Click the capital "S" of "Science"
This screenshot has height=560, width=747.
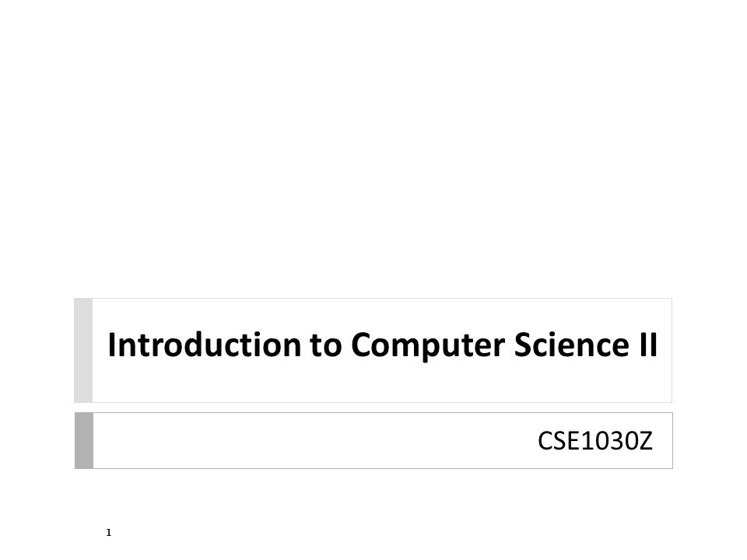(x=523, y=345)
